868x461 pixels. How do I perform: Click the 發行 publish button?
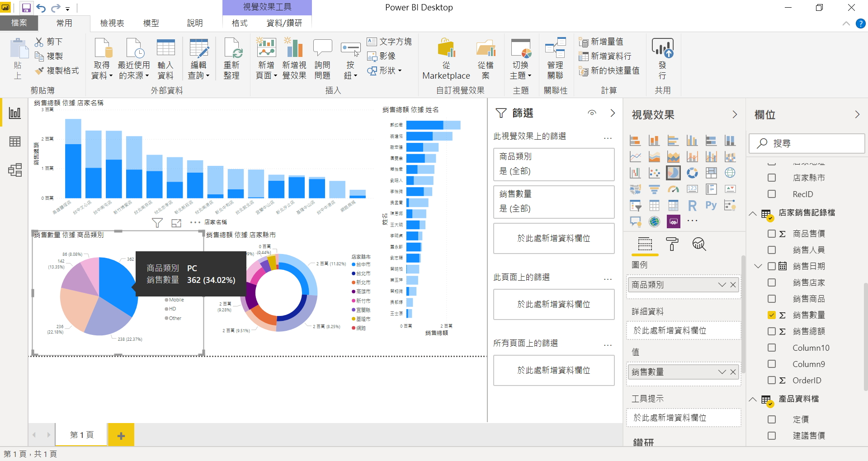point(662,59)
